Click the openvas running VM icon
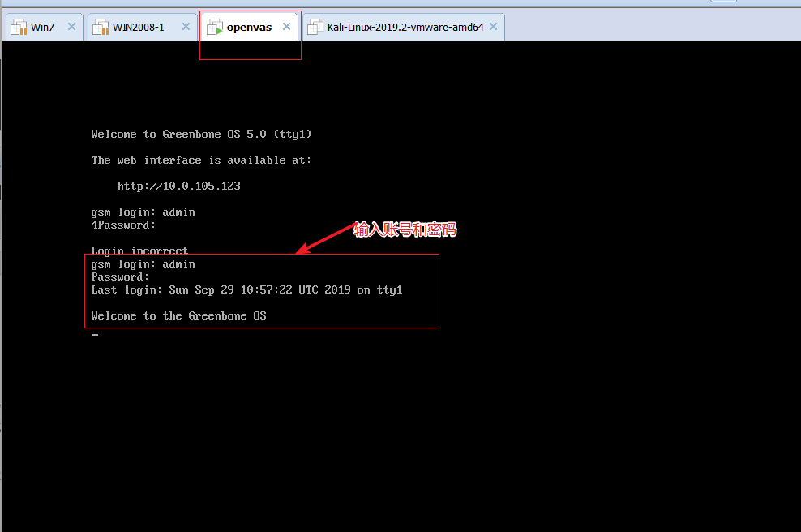The height and width of the screenshot is (532, 801). click(215, 27)
